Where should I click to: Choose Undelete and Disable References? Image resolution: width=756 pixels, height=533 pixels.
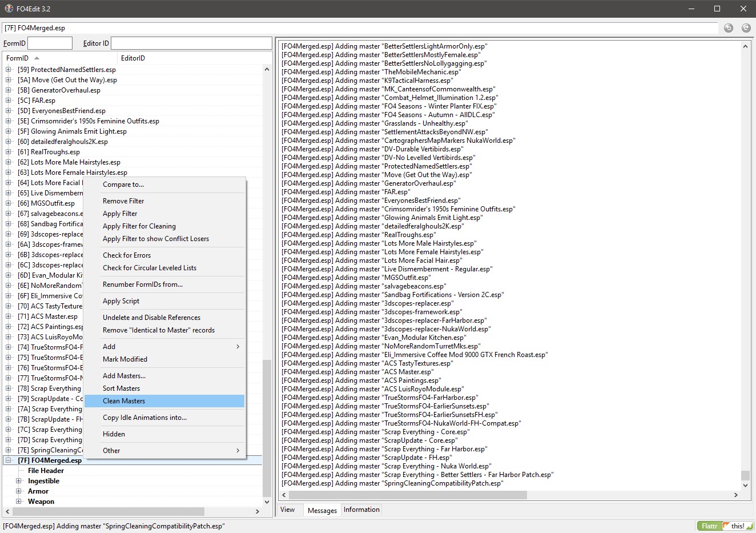click(x=164, y=318)
